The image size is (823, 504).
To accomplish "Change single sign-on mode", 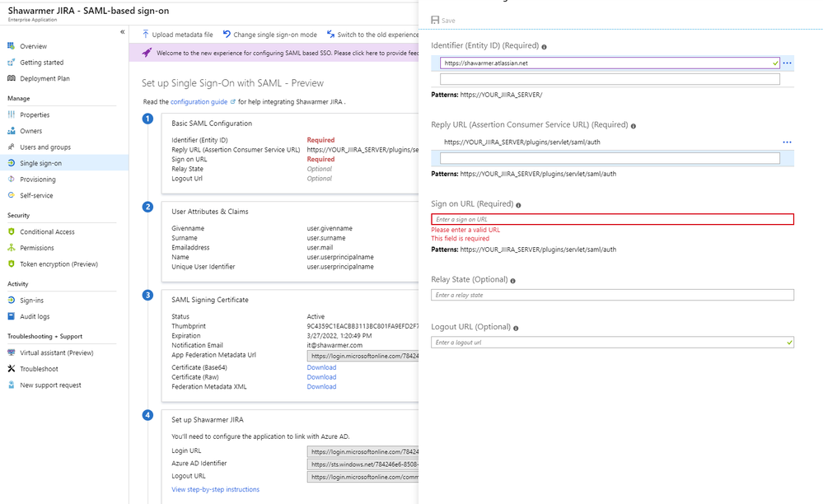I will click(269, 35).
